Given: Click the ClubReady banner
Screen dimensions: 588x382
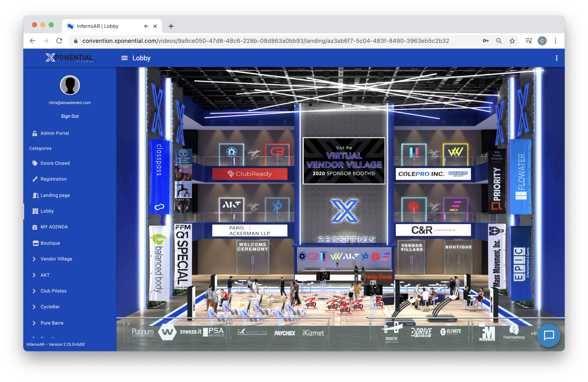Looking at the screenshot, I should [250, 174].
